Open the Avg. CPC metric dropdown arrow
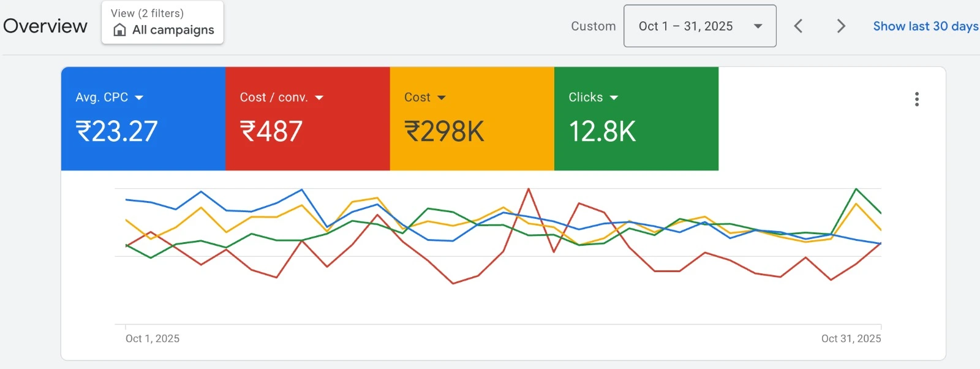The image size is (980, 369). [139, 98]
